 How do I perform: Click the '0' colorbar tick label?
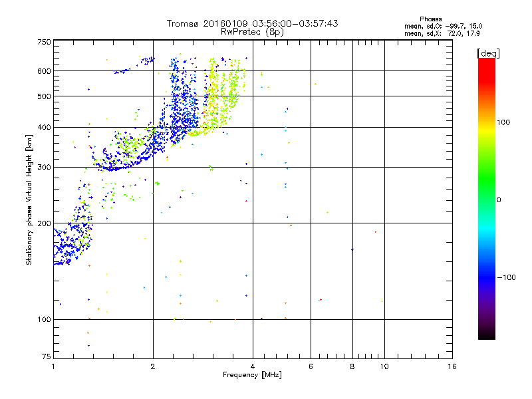click(499, 200)
